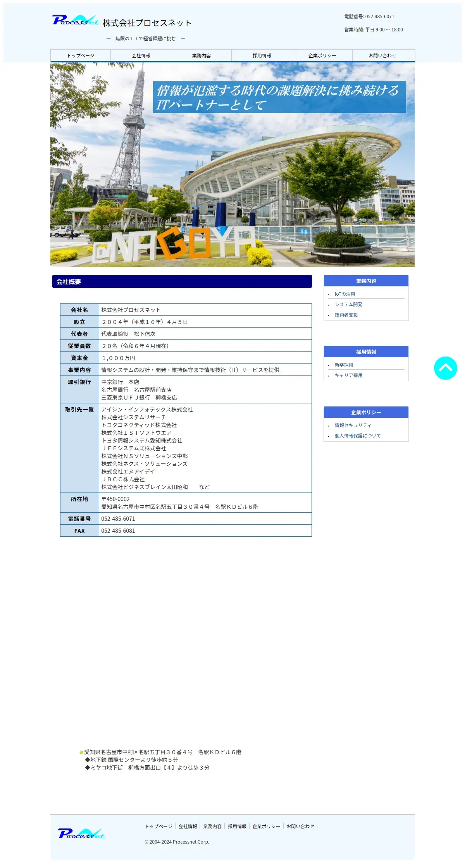
Task: Click footer link 業務内容
Action: [x=212, y=826]
